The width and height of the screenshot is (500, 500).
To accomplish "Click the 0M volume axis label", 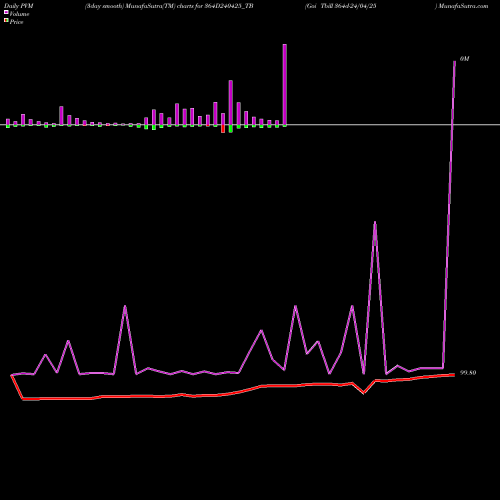I will coord(464,59).
